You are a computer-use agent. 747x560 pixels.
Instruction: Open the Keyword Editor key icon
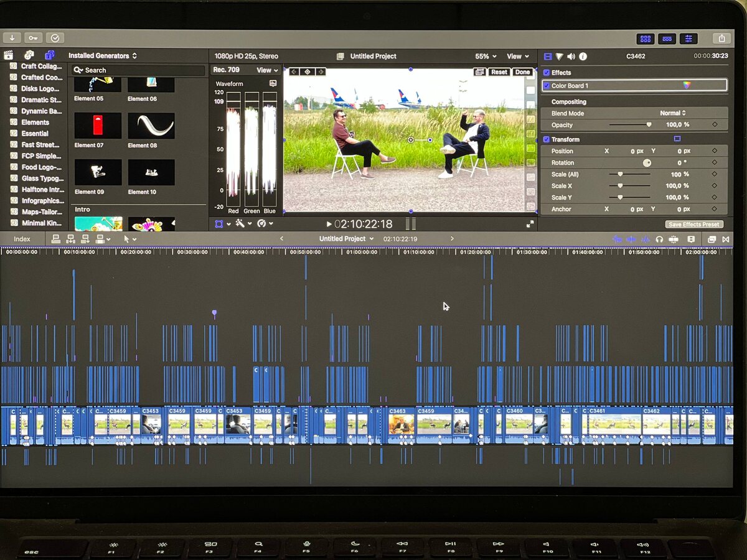pyautogui.click(x=33, y=38)
